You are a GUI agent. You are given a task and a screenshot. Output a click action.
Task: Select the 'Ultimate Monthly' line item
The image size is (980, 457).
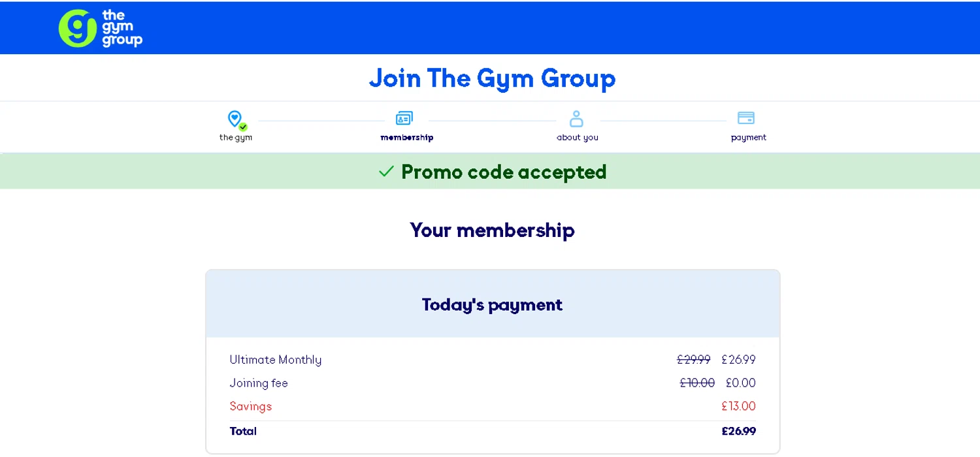coord(276,360)
